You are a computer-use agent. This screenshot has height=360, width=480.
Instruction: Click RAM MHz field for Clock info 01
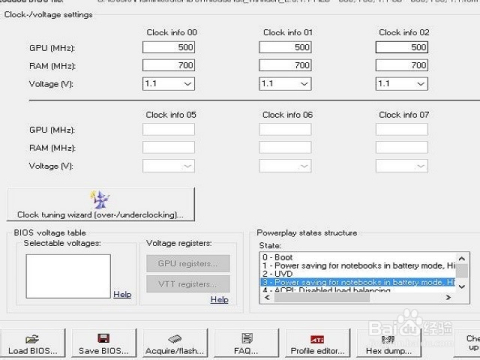click(285, 65)
